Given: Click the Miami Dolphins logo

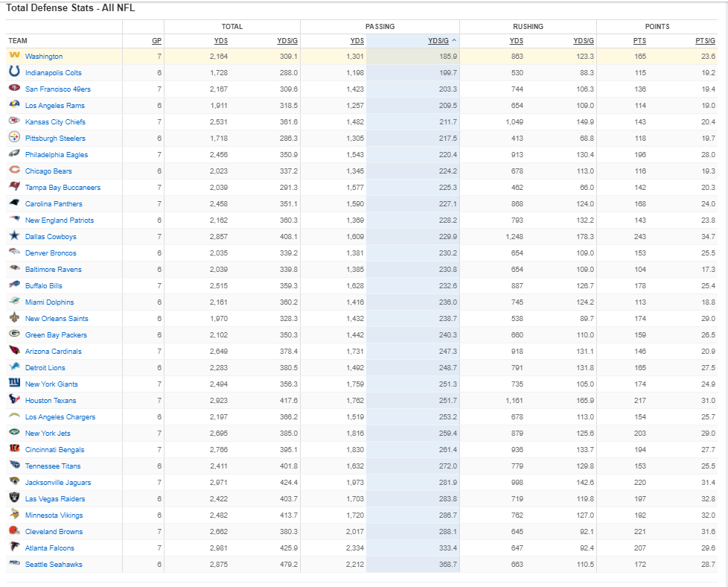Looking at the screenshot, I should [x=14, y=301].
